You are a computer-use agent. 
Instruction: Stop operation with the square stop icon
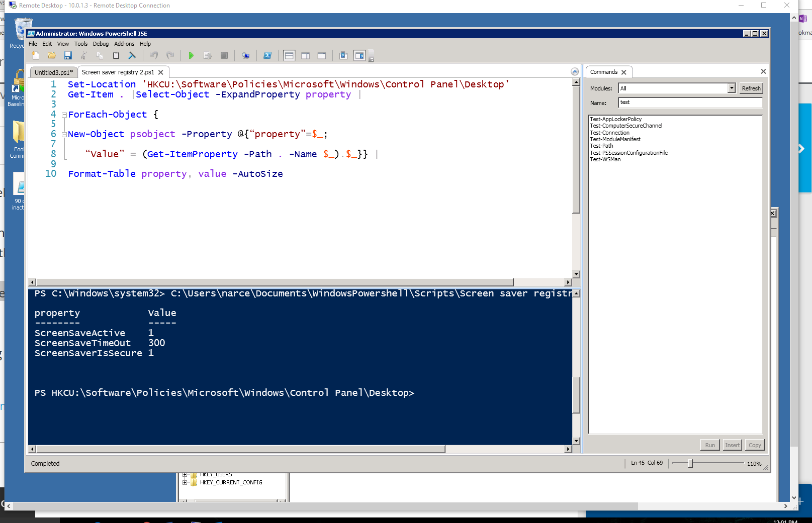224,56
